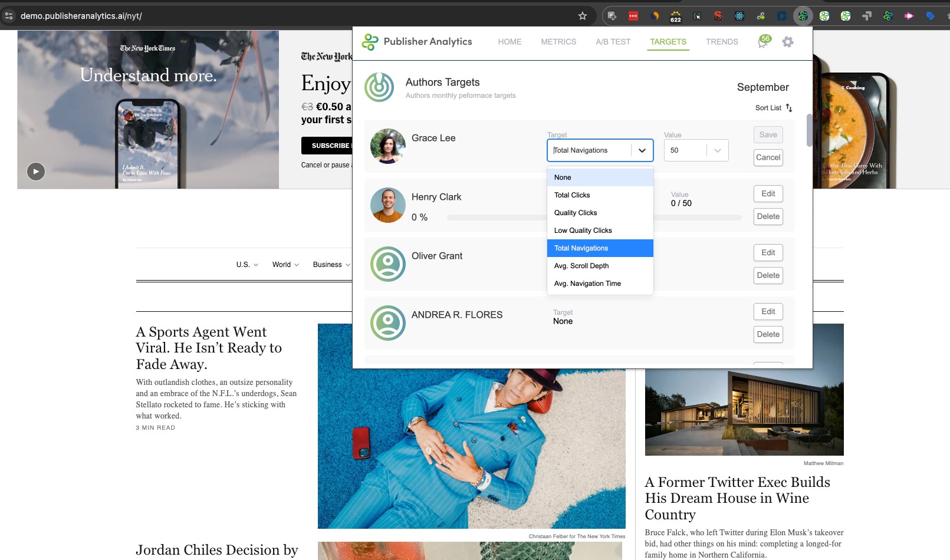Click the NYT SUBSCRIBE button

327,146
